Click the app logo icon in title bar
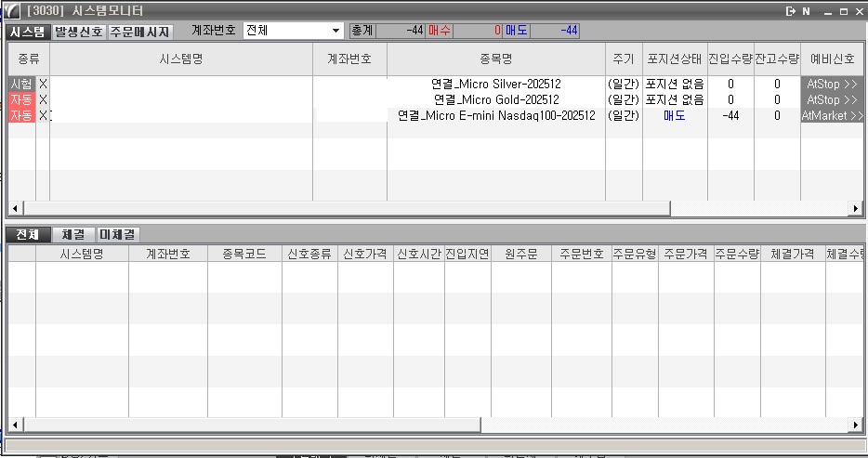The image size is (868, 458). click(x=11, y=11)
